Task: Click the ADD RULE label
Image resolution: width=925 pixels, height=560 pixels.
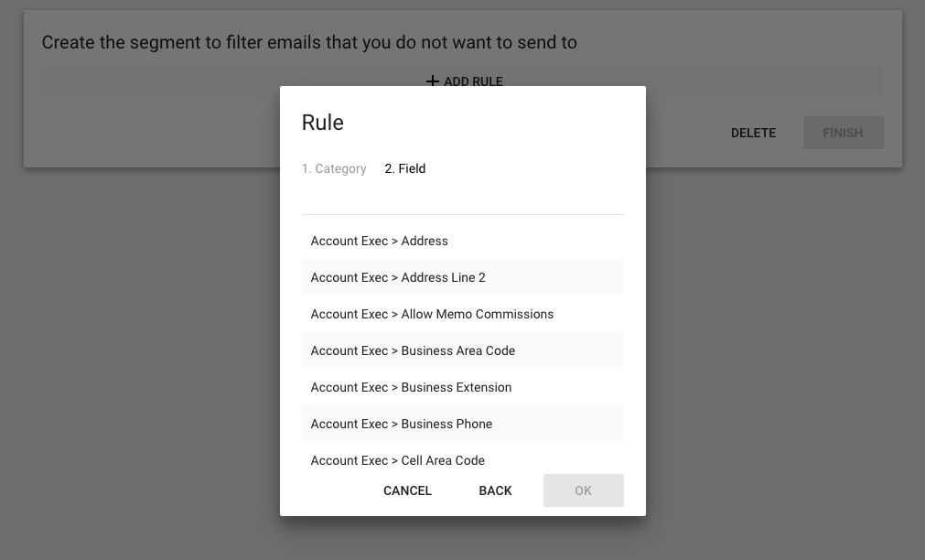Action: point(473,81)
